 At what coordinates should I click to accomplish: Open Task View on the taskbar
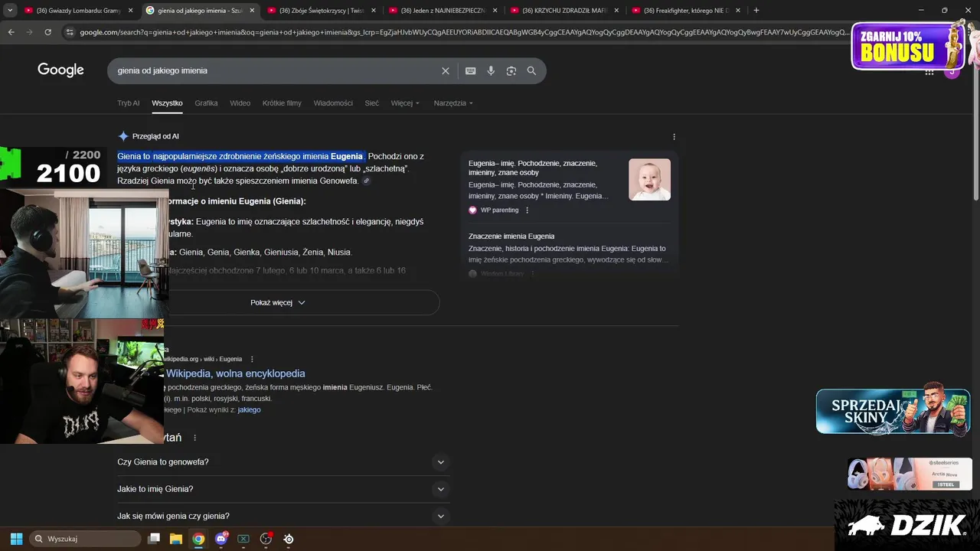pyautogui.click(x=154, y=539)
